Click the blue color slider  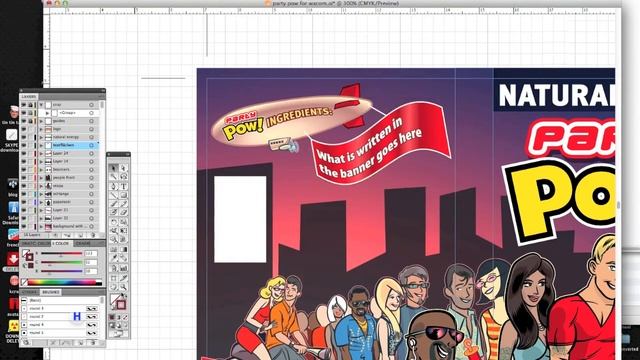tap(61, 271)
